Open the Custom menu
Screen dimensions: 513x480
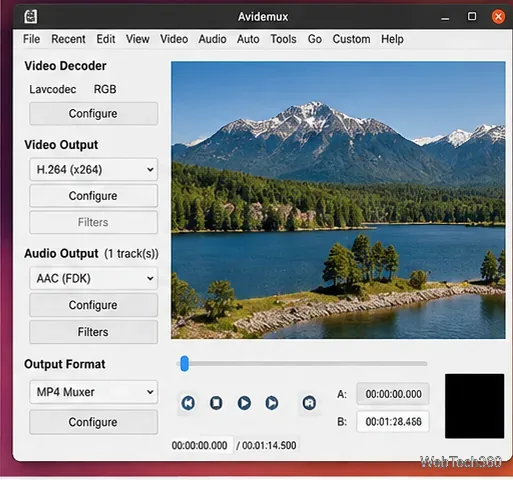tap(351, 39)
